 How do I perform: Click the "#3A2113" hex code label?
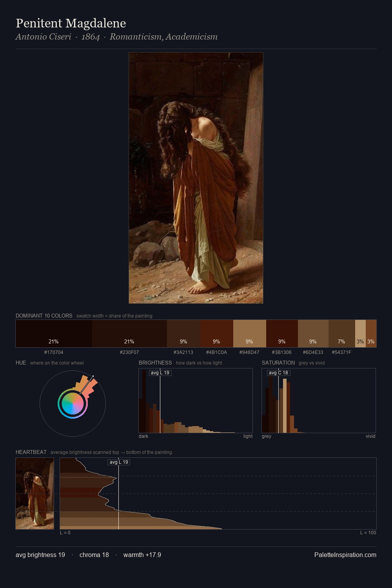click(183, 352)
